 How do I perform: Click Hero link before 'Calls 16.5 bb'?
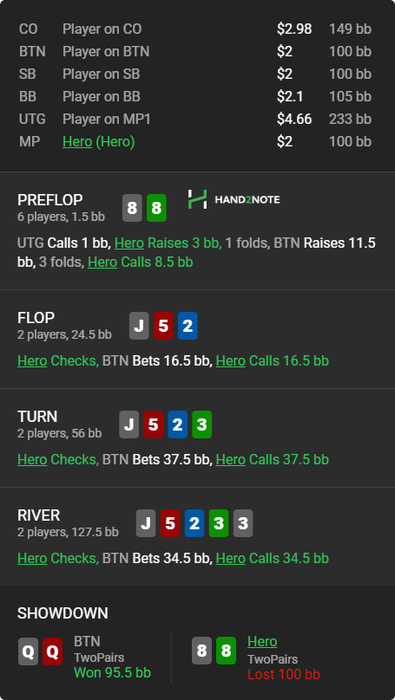point(231,361)
